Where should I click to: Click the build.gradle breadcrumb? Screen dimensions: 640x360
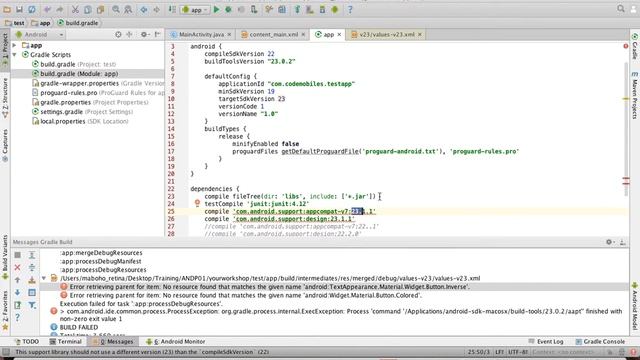(x=78, y=23)
